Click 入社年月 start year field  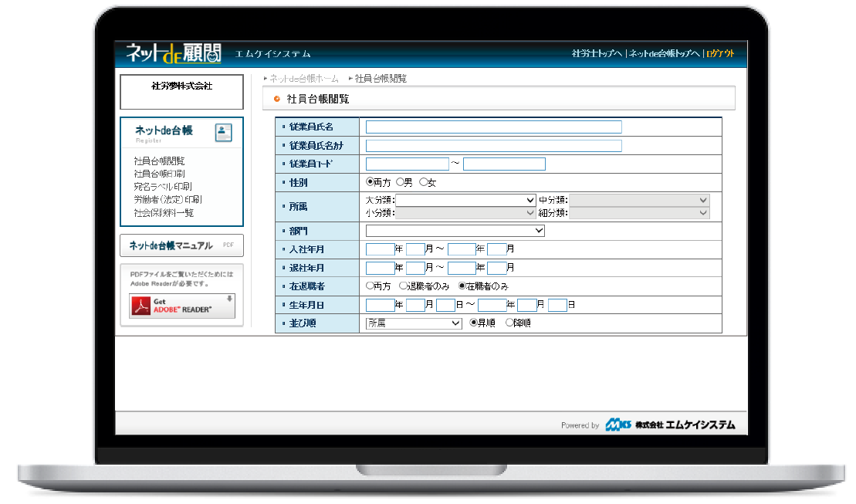[380, 249]
